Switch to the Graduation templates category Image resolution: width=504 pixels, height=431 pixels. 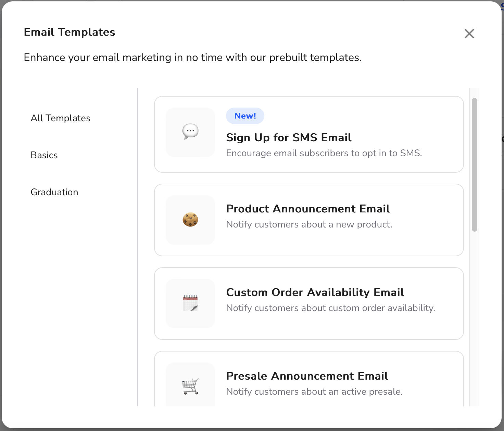(54, 192)
